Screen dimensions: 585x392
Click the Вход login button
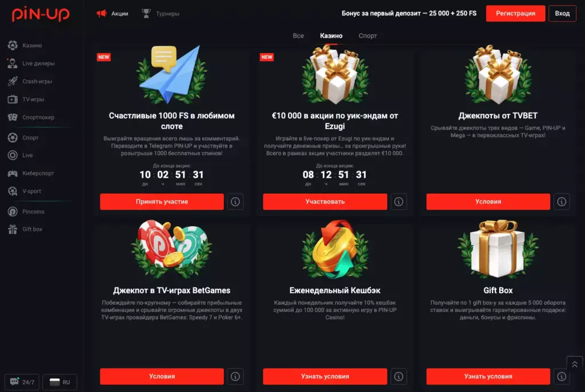[x=562, y=14]
